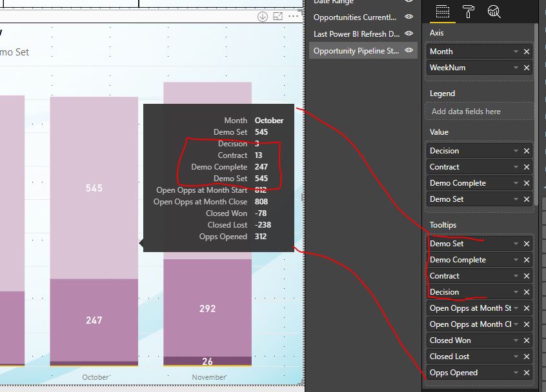Click the Legend Add data fields here well
Viewport: 546px width, 392px height.
click(479, 112)
